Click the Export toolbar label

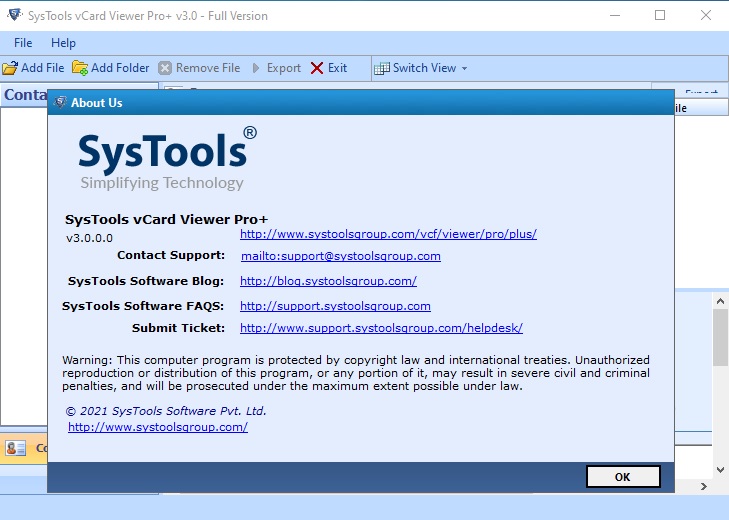[x=284, y=68]
